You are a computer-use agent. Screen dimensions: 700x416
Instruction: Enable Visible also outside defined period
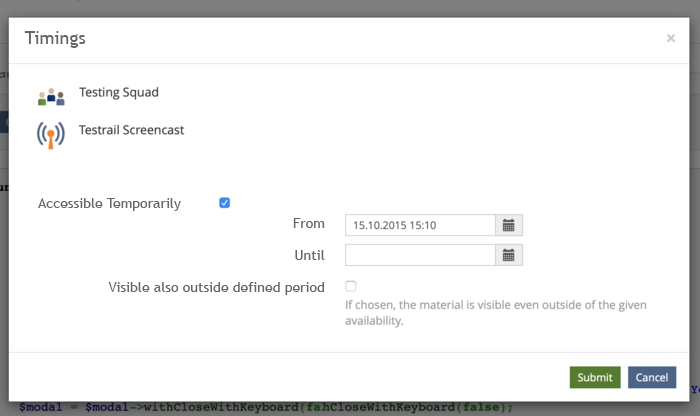351,287
